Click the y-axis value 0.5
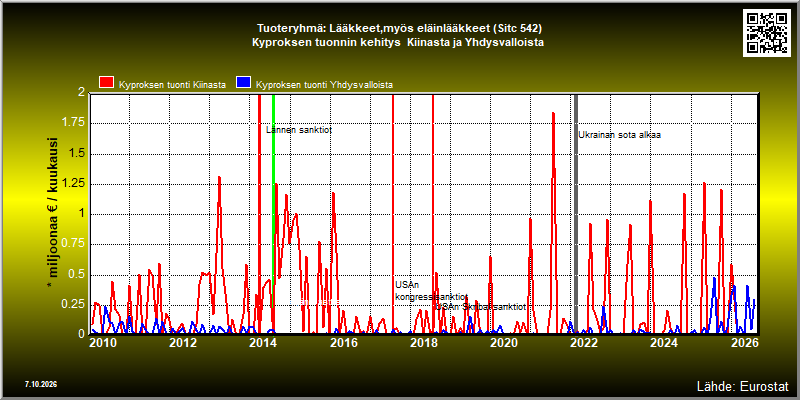800x400 pixels. [x=78, y=274]
